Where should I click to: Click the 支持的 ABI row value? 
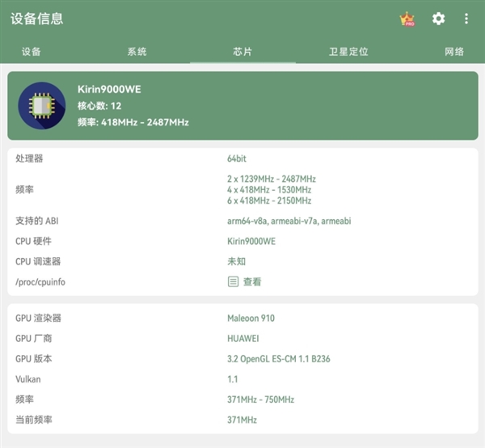click(289, 221)
